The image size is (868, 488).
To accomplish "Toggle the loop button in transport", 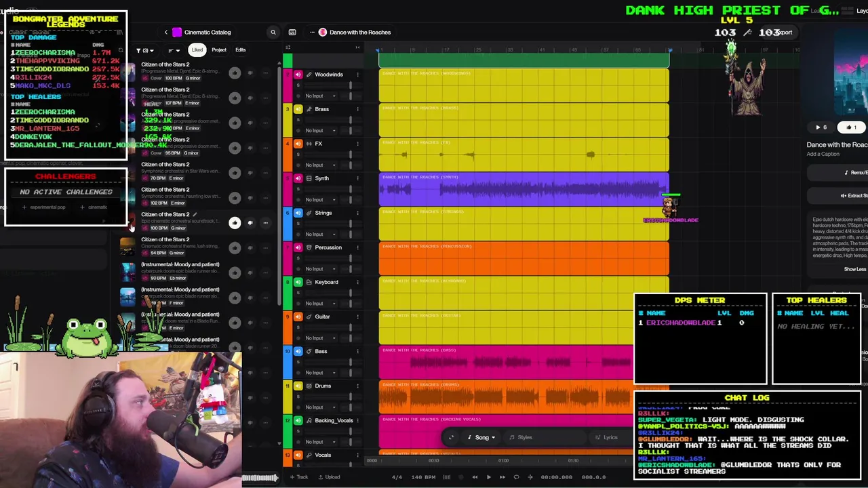I will (516, 477).
